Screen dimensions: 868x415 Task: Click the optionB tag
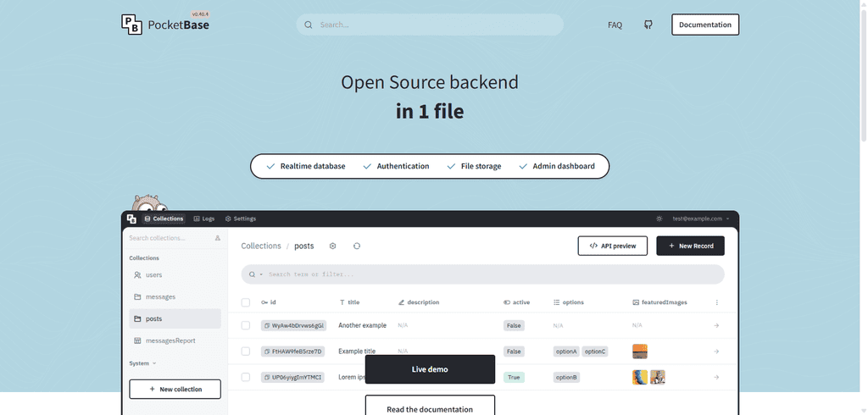point(566,378)
